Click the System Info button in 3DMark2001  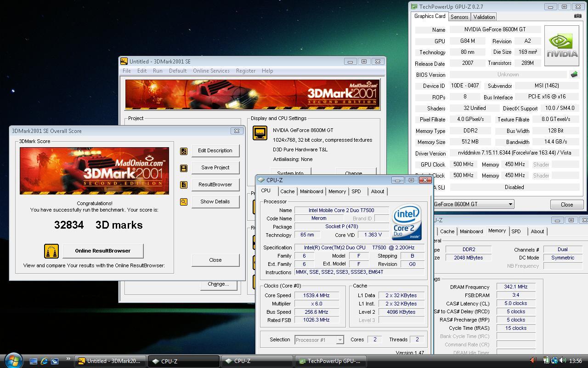click(290, 172)
